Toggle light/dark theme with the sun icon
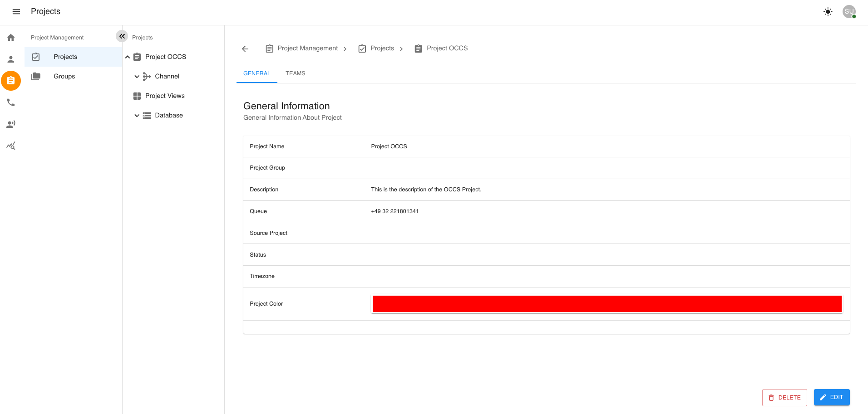The height and width of the screenshot is (414, 868). [828, 11]
